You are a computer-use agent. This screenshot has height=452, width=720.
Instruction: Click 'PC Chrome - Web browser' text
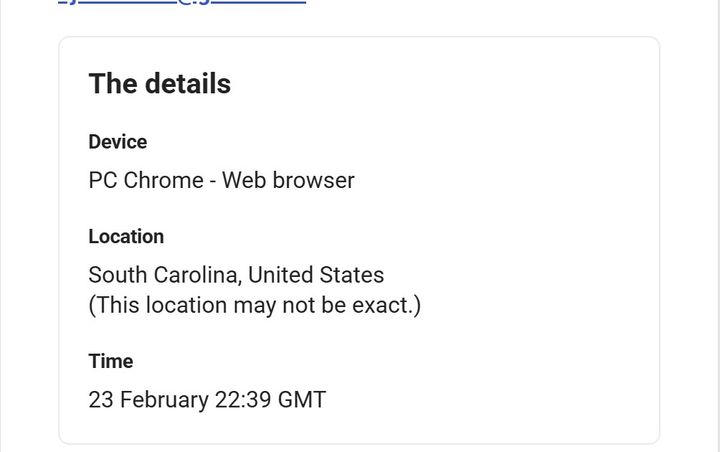click(x=221, y=180)
